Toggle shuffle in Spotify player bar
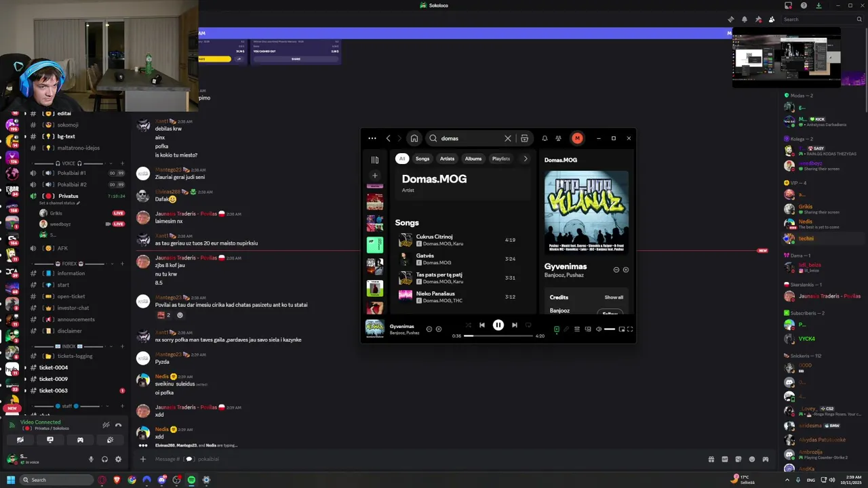868x488 pixels. 468,325
